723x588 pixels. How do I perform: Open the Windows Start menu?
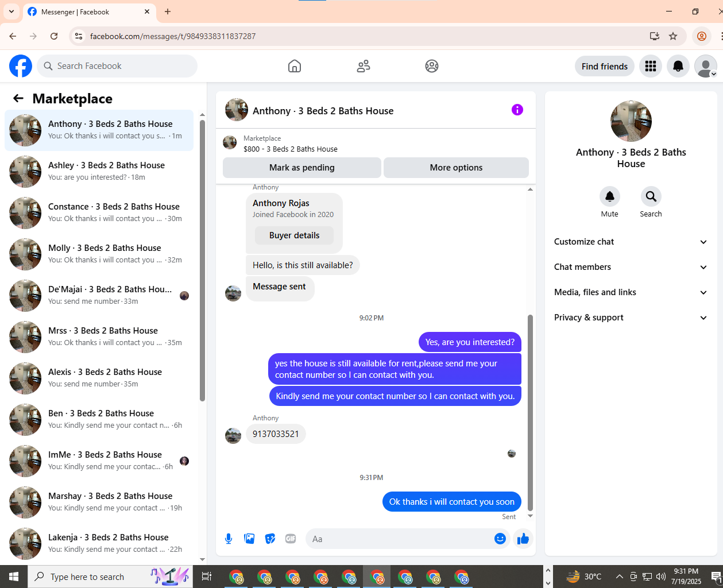click(x=14, y=577)
